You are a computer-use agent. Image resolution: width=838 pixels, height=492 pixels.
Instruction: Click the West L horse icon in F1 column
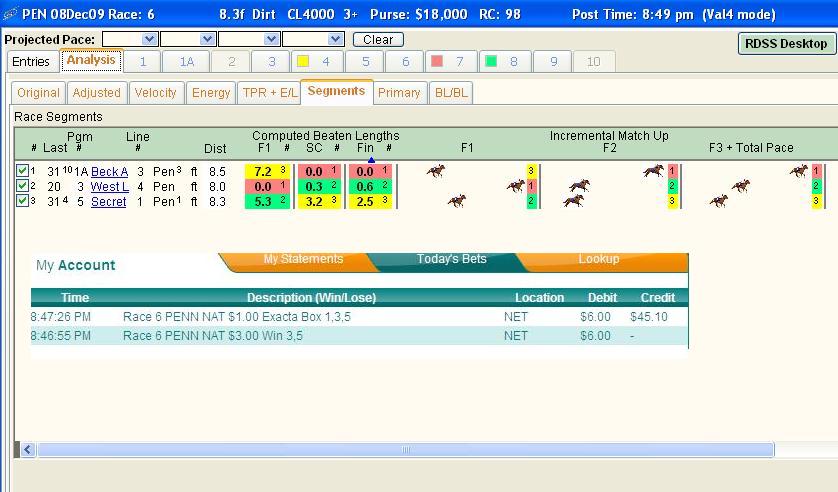pos(516,186)
